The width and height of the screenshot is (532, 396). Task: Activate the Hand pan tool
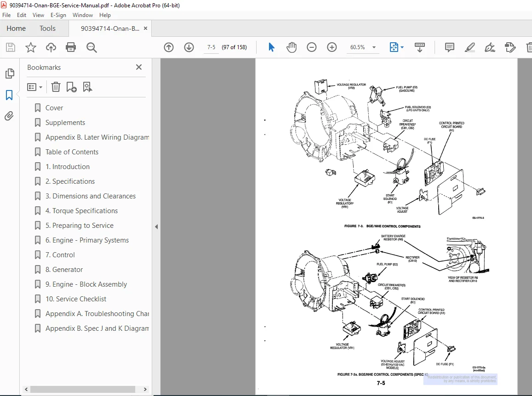[x=291, y=47]
